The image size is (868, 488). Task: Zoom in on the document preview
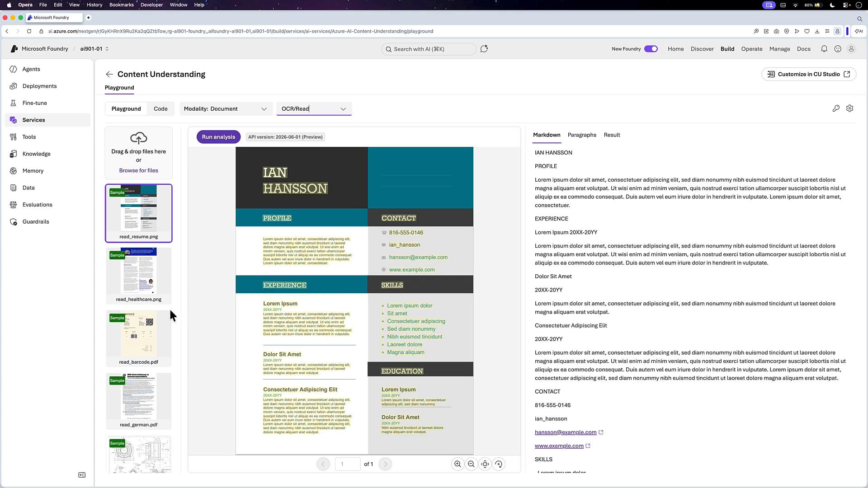pyautogui.click(x=458, y=464)
